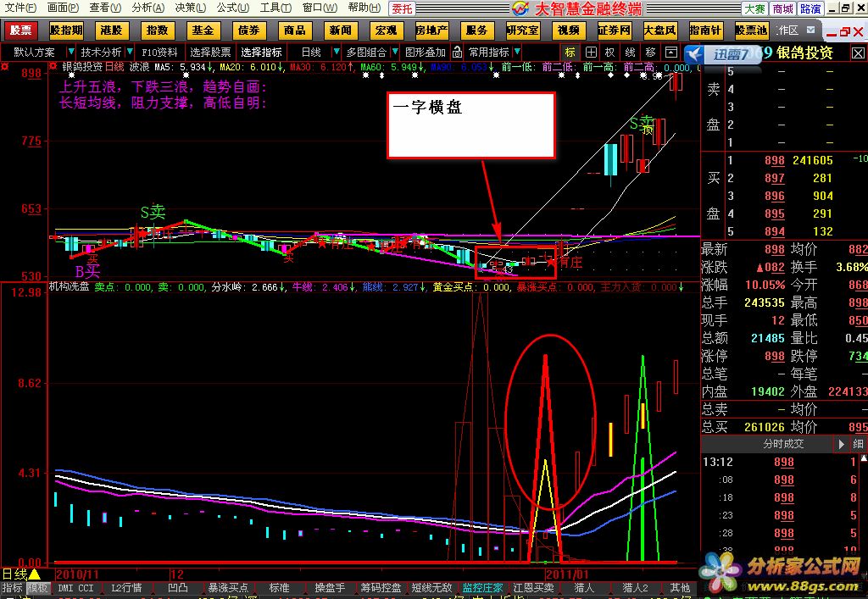The height and width of the screenshot is (599, 868).
Task: Toggle the 标 marker tool icon
Action: pos(570,52)
